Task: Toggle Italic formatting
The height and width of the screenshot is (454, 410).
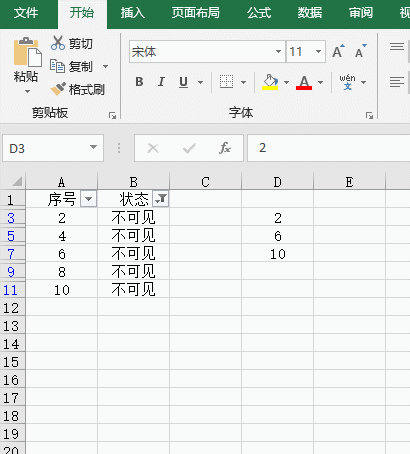Action: click(x=161, y=82)
